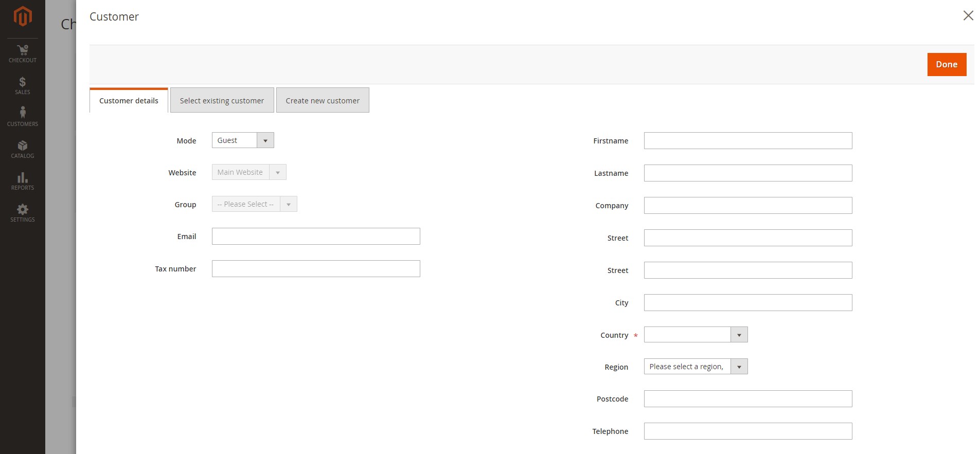Focus the City input field
The image size is (980, 454).
click(x=748, y=303)
